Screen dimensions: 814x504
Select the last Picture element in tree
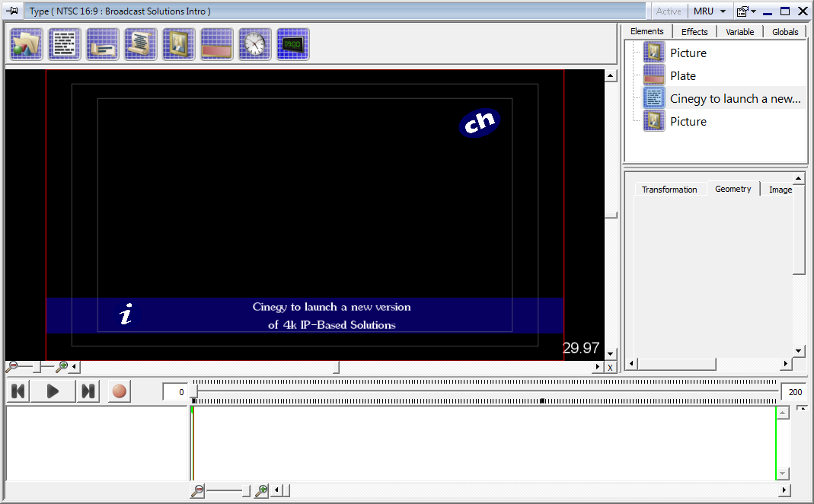point(688,122)
